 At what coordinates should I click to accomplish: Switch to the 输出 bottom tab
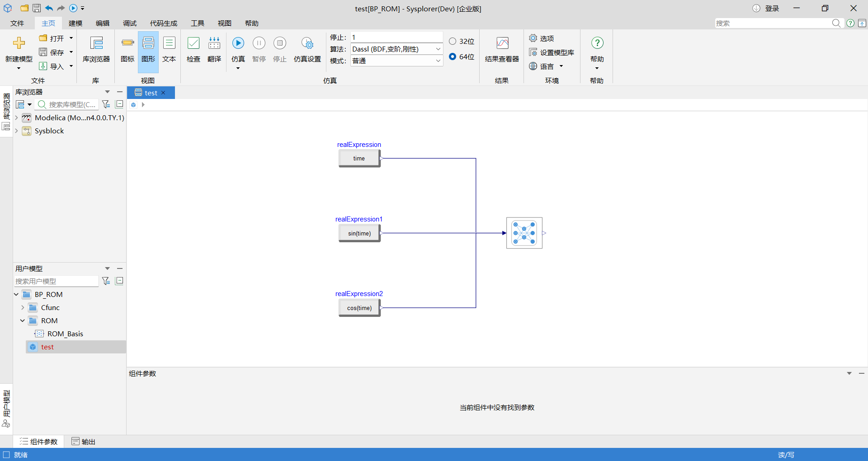[84, 442]
